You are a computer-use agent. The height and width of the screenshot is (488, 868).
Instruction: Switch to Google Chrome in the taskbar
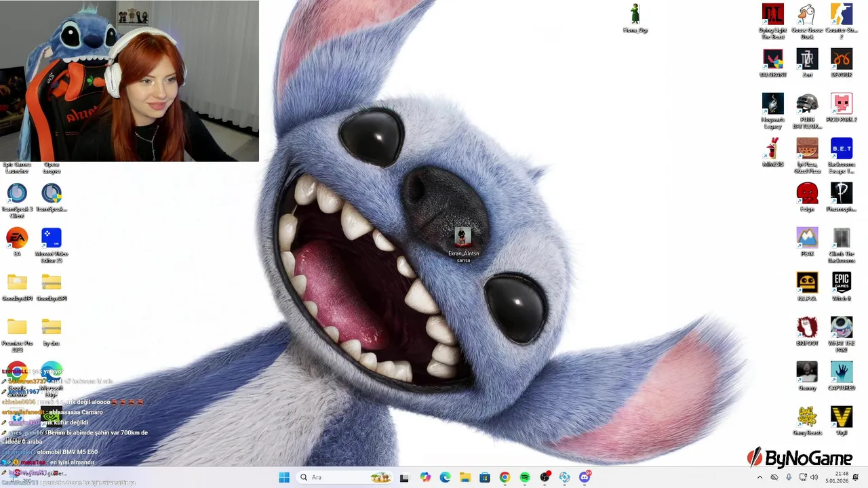(505, 477)
